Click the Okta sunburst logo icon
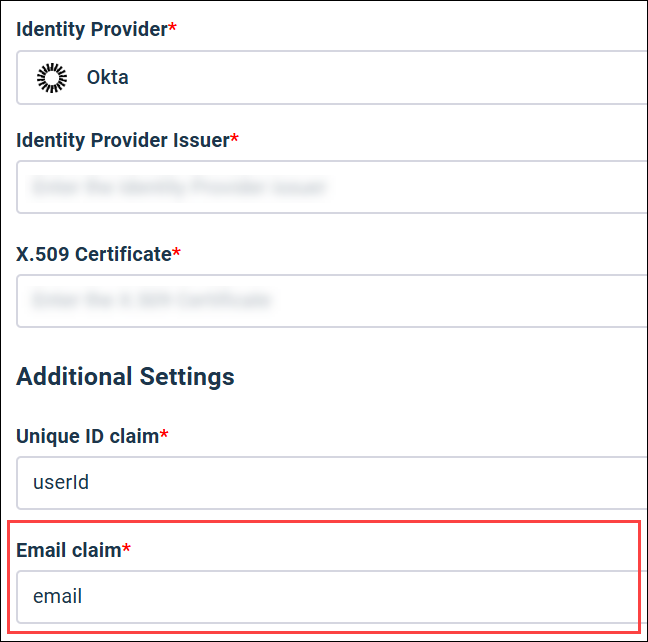This screenshot has height=642, width=648. pyautogui.click(x=52, y=77)
